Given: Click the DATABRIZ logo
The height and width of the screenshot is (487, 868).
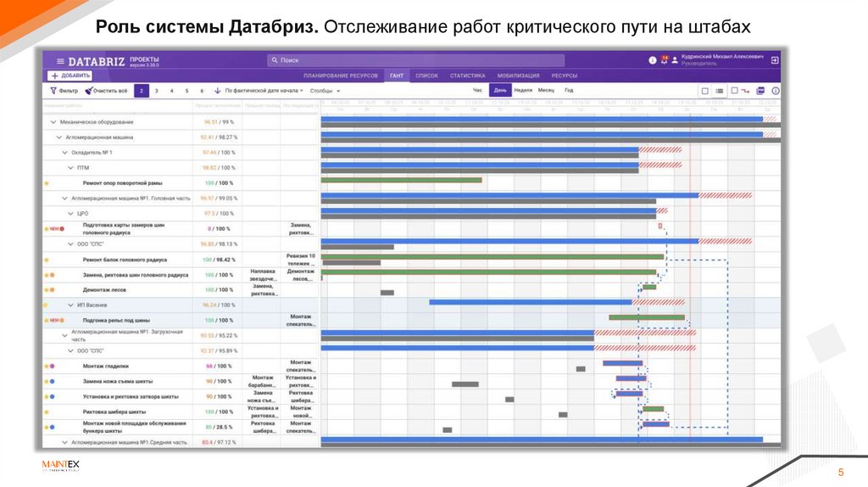Looking at the screenshot, I should (97, 61).
